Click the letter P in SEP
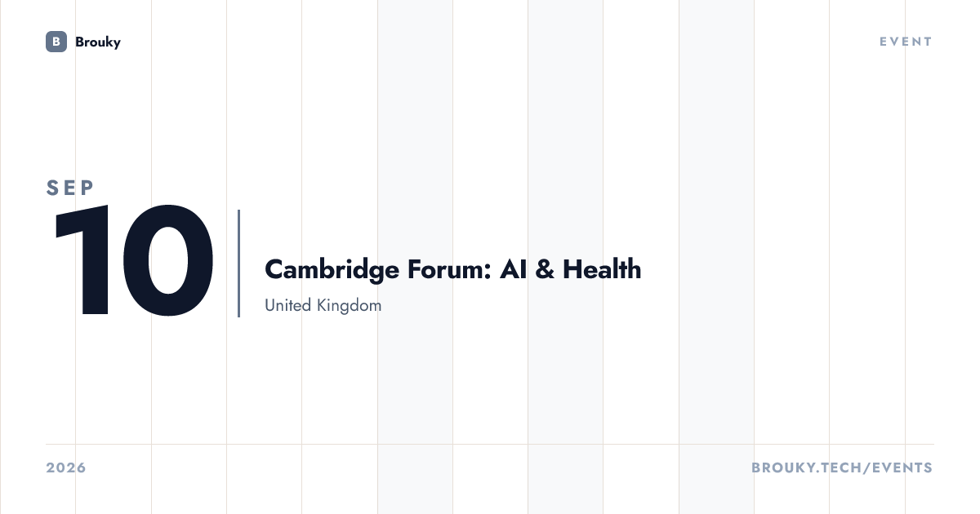 coord(88,188)
